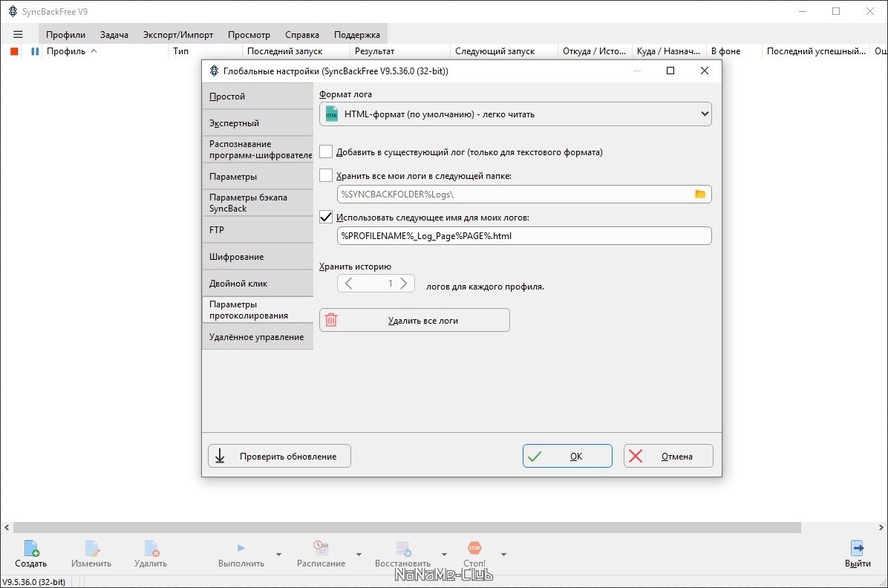The height and width of the screenshot is (588, 888).
Task: Open the hamburger menu icon
Action: [x=18, y=35]
